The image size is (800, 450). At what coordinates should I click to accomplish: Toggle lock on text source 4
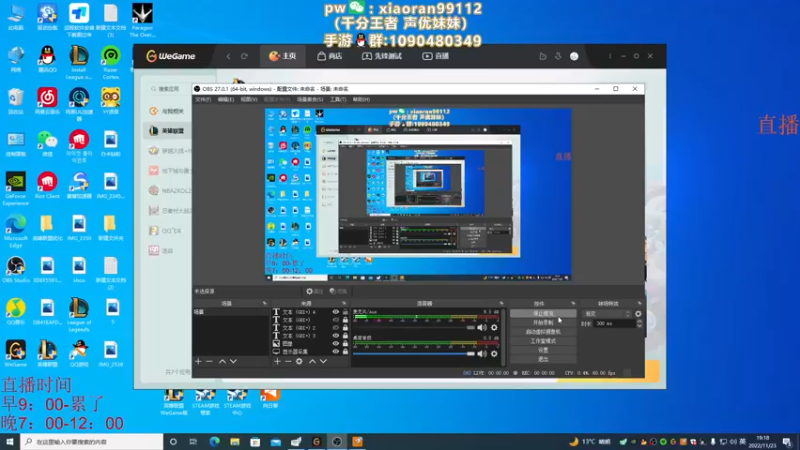click(x=345, y=312)
